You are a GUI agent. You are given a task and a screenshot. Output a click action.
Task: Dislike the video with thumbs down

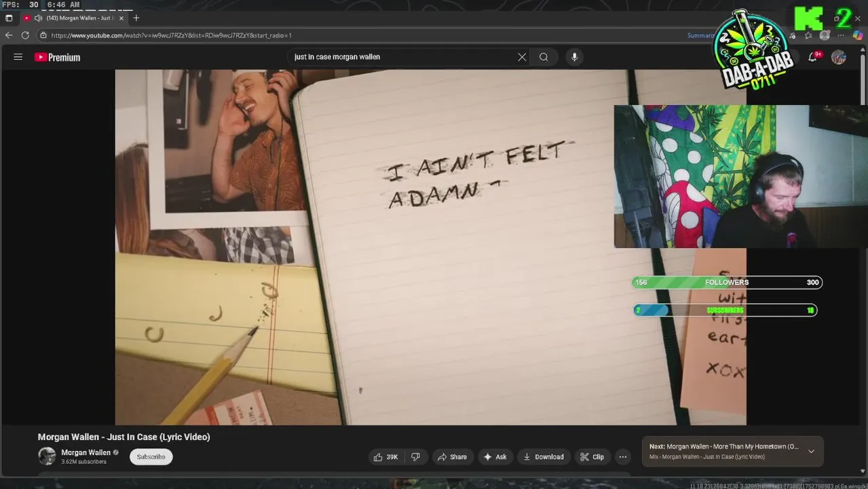[415, 457]
